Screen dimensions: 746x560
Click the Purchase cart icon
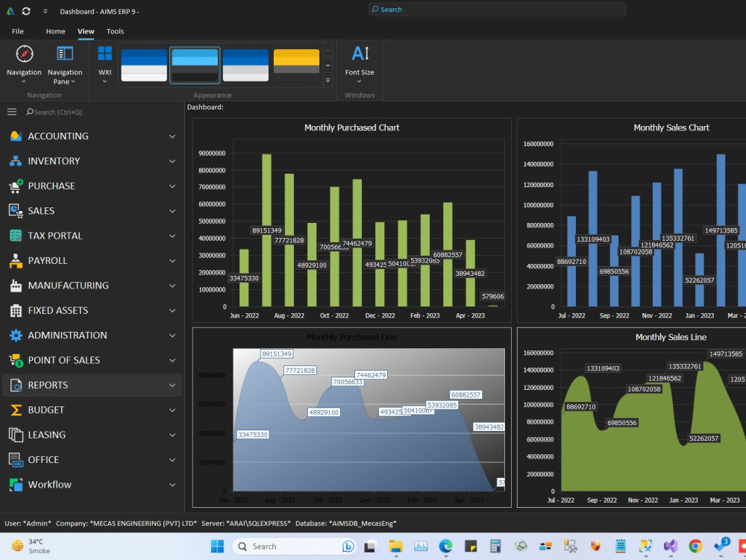[x=16, y=186]
